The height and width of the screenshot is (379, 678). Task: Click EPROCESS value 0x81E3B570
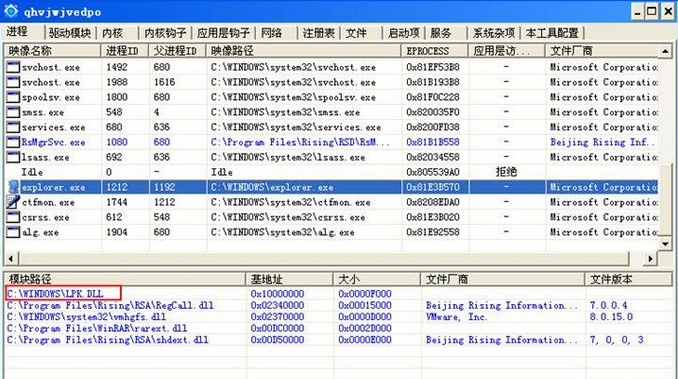tap(433, 187)
